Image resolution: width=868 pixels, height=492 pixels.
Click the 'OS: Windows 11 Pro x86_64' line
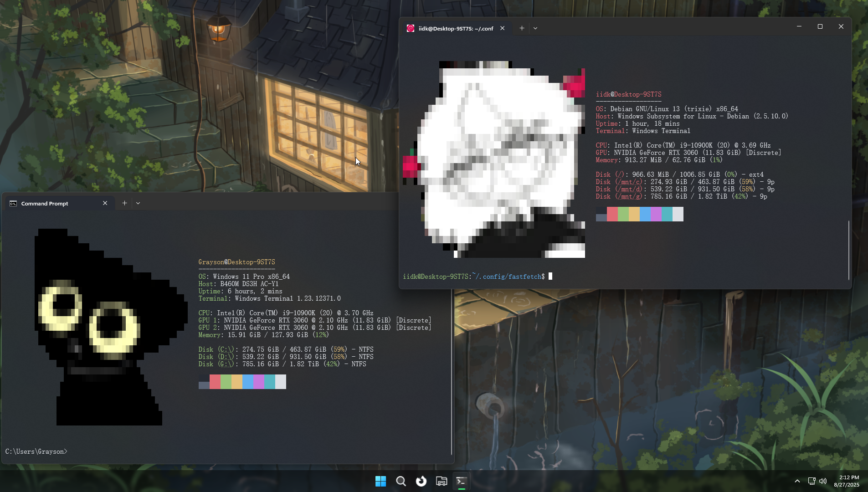[x=244, y=277]
